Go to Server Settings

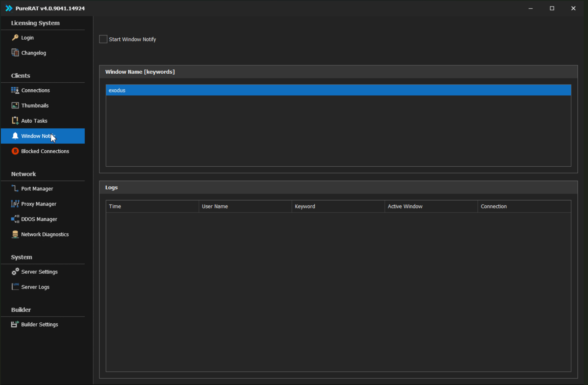tap(43, 271)
